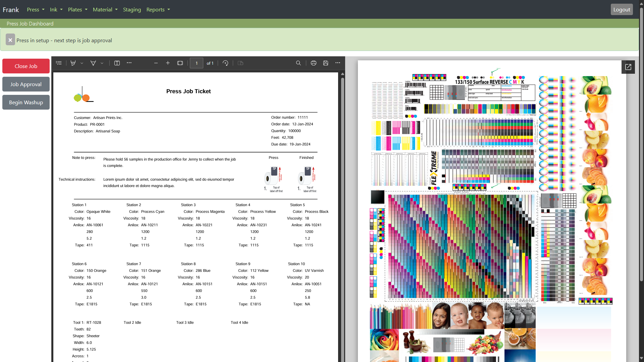Zoom in the PDF with plus icon
The width and height of the screenshot is (644, 362).
click(168, 63)
